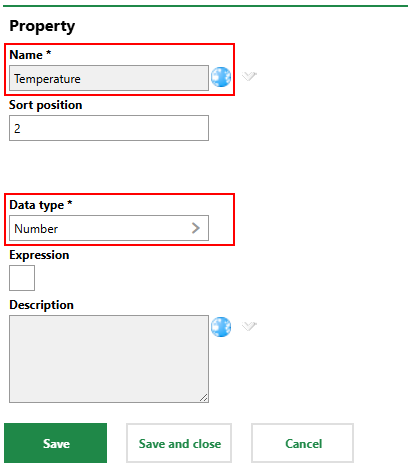Save the property
Viewport: 408px width, 472px height.
56,443
